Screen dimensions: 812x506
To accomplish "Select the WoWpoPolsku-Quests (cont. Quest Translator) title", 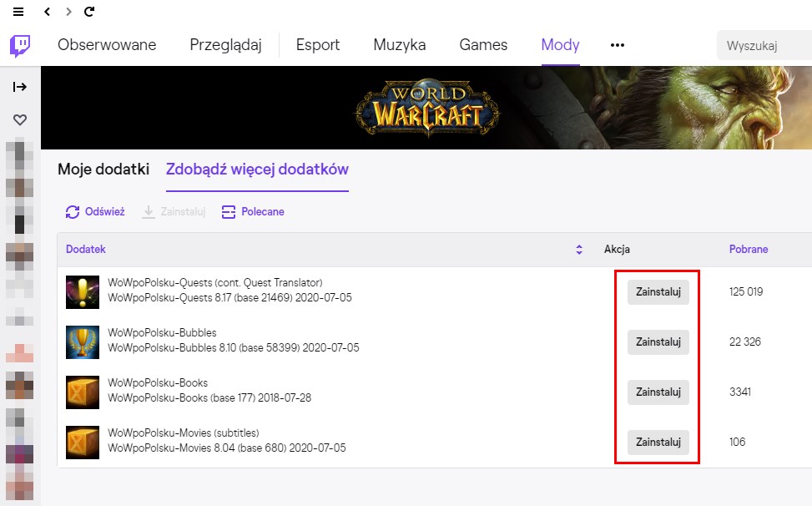I will pyautogui.click(x=215, y=283).
